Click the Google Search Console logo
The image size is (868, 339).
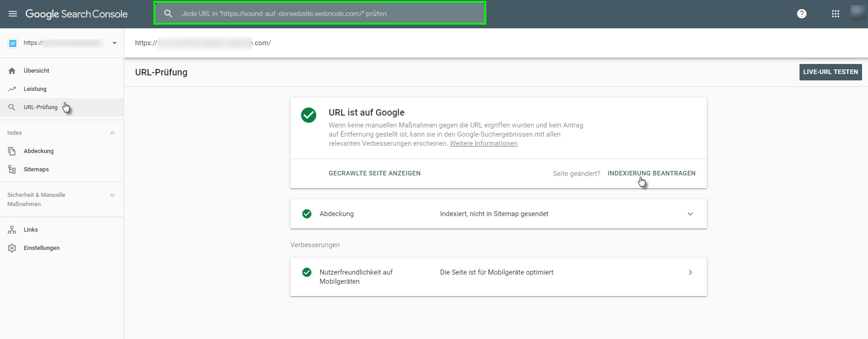(x=76, y=14)
